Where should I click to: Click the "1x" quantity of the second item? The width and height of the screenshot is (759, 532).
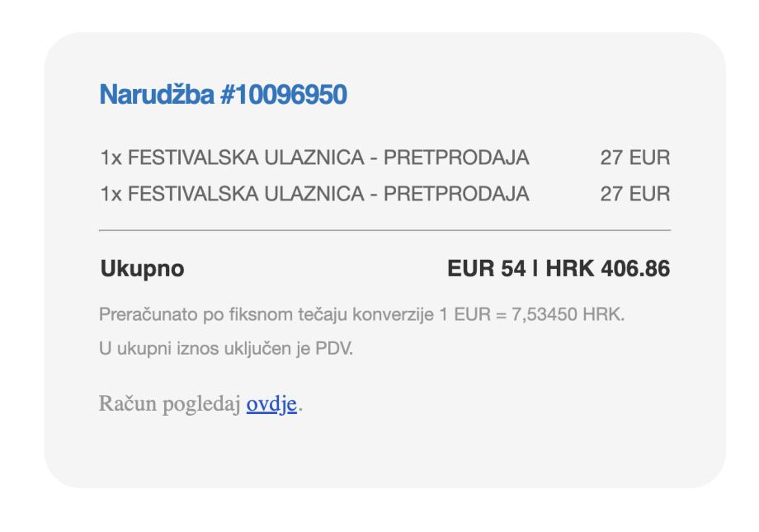(x=109, y=195)
